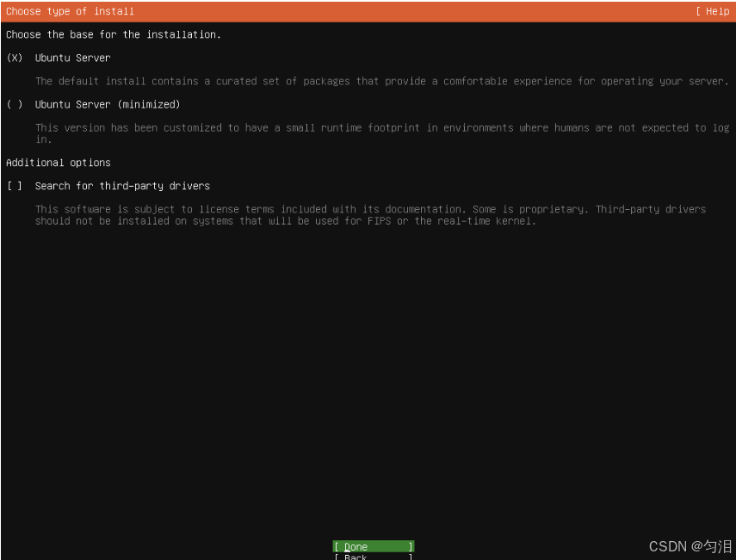Click 'Choose the base for the installation.' text

(x=113, y=34)
